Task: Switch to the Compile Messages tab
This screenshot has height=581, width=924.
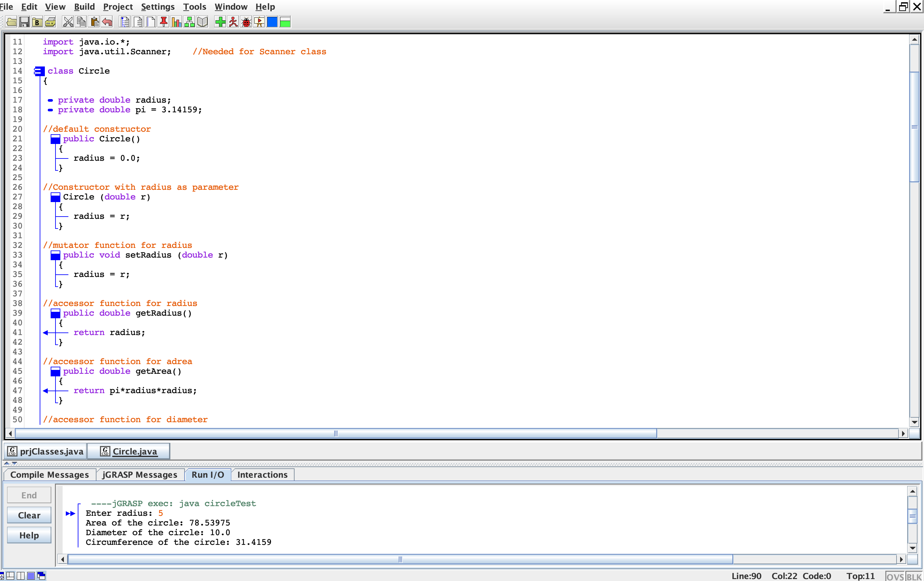Action: point(49,474)
